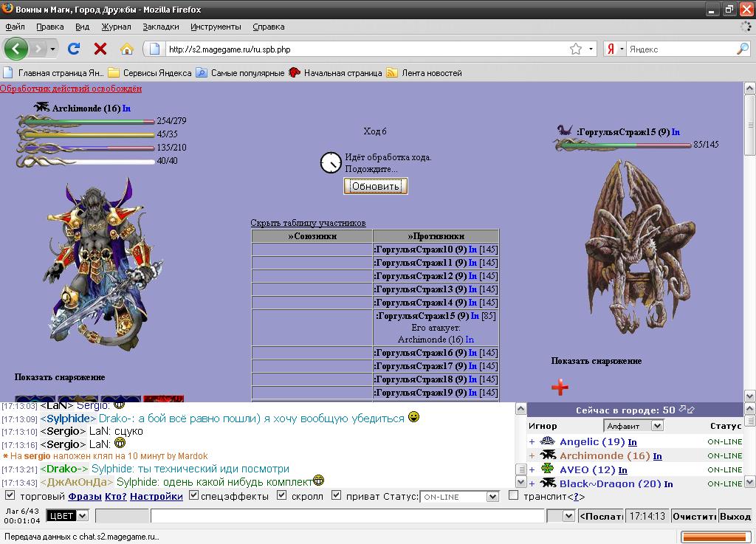Click the chat message input field
756x544 pixels.
348,516
